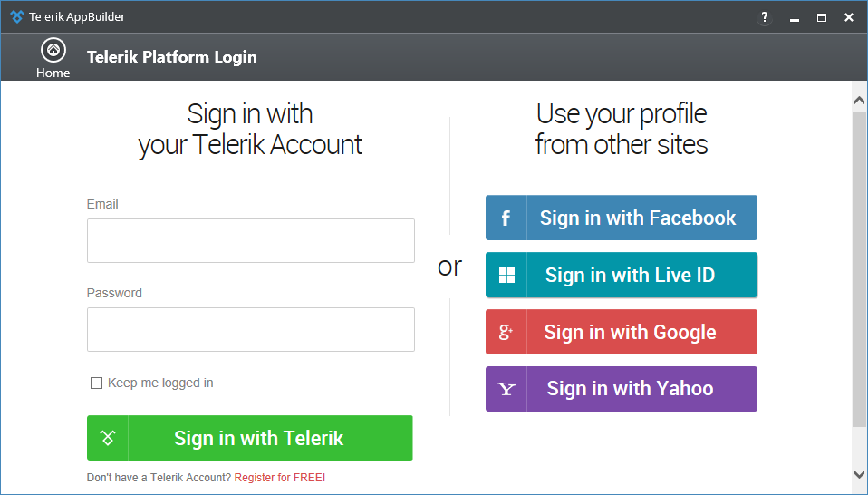Choose Sign in with Yahoo

[631, 389]
